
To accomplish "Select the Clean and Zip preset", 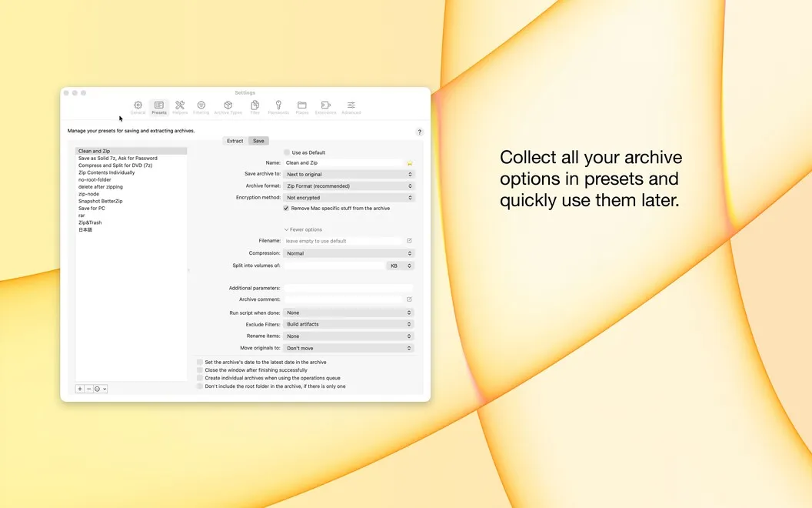I will (x=131, y=151).
